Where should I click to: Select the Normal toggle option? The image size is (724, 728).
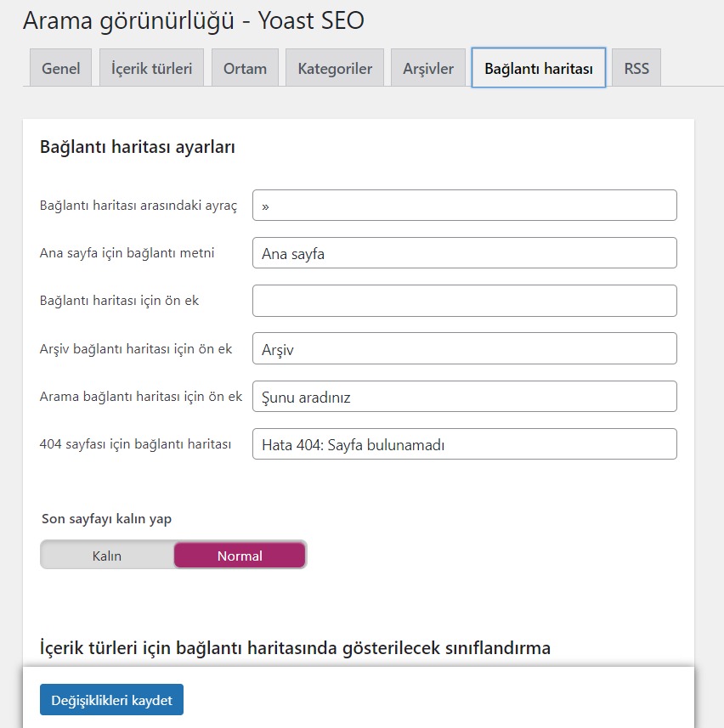click(x=240, y=556)
